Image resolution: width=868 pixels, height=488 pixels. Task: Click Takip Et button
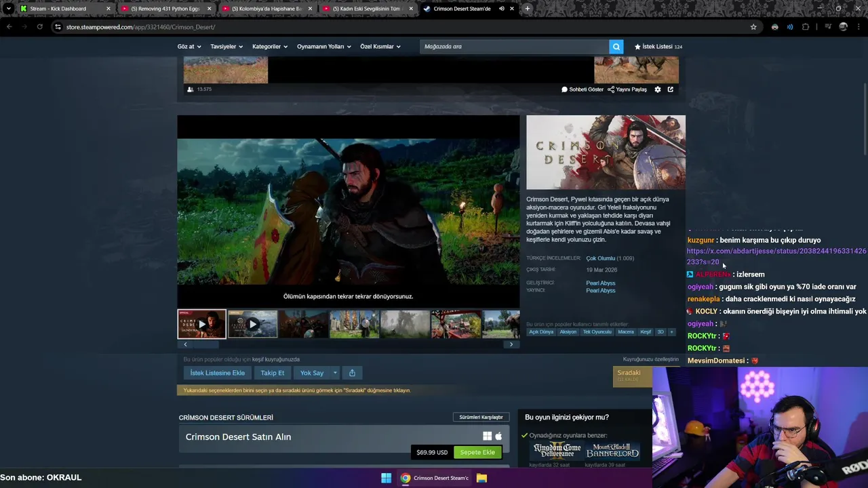coord(273,373)
